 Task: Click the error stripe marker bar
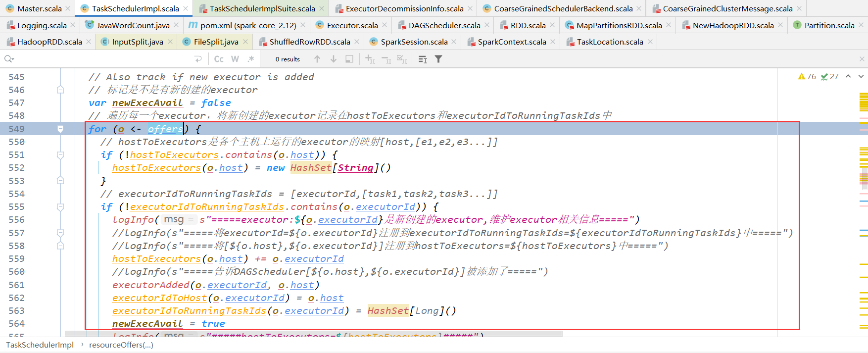864,203
